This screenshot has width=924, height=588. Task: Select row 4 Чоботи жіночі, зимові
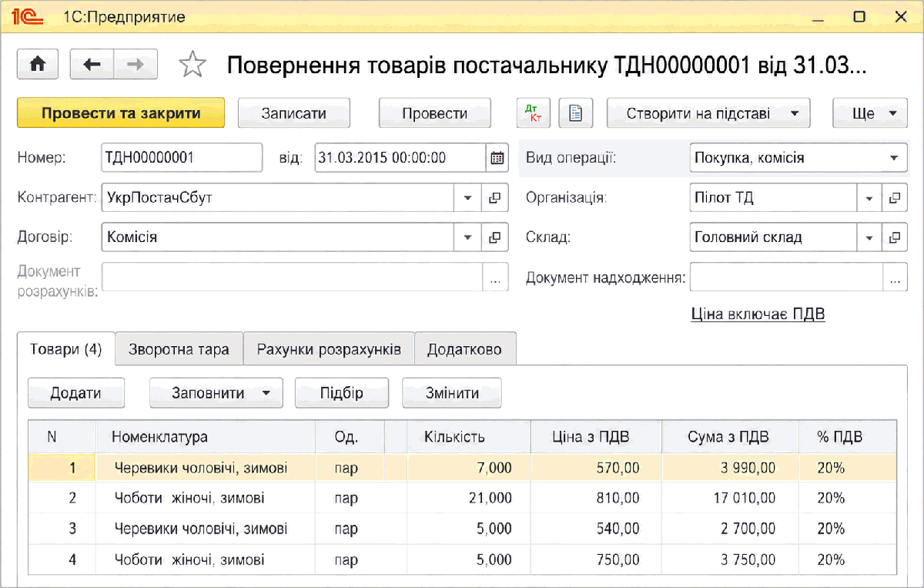coord(463,560)
